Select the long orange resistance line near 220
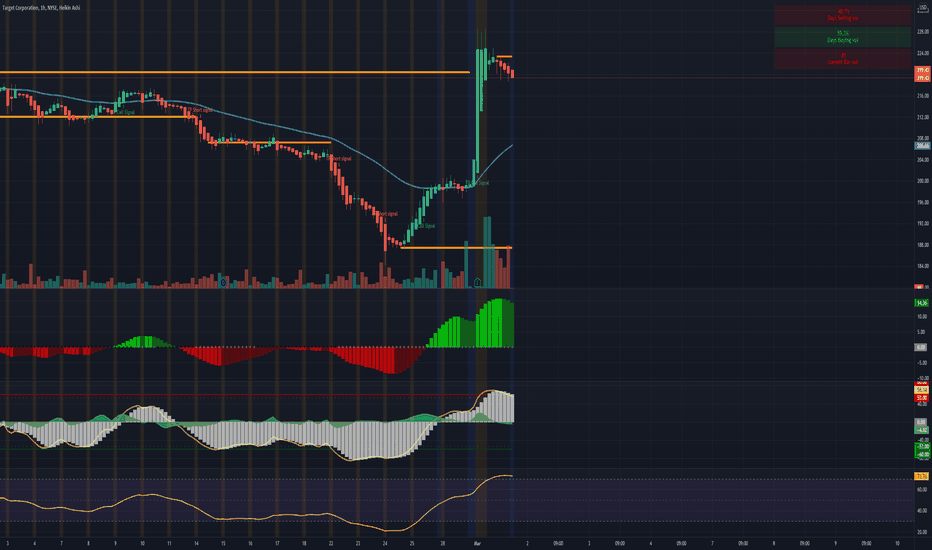This screenshot has width=932, height=550. coord(235,73)
